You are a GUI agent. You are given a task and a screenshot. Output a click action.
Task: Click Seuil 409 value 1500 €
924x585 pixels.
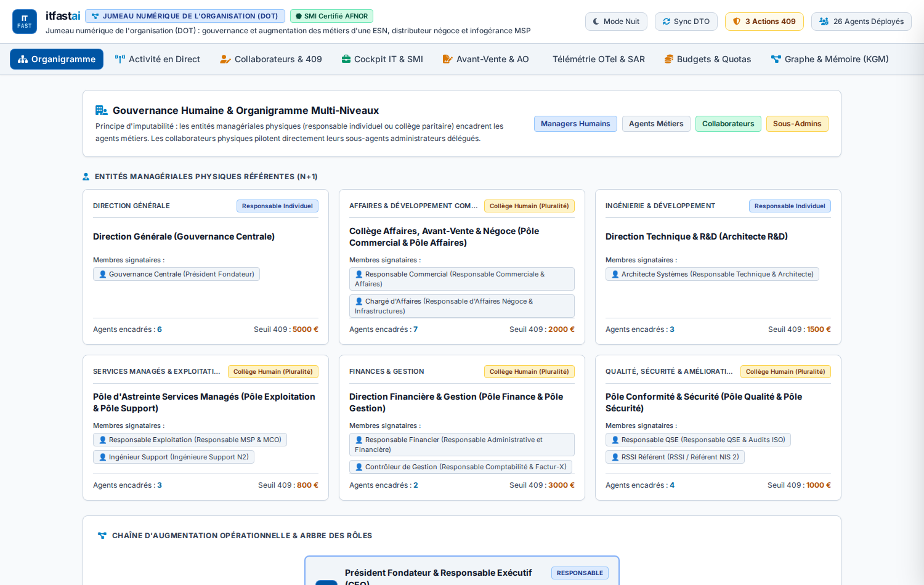(x=819, y=329)
